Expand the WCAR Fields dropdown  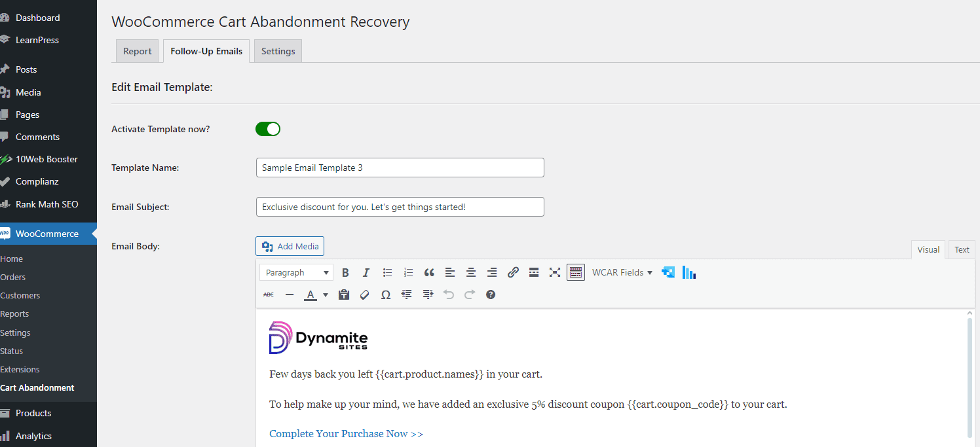pyautogui.click(x=622, y=273)
